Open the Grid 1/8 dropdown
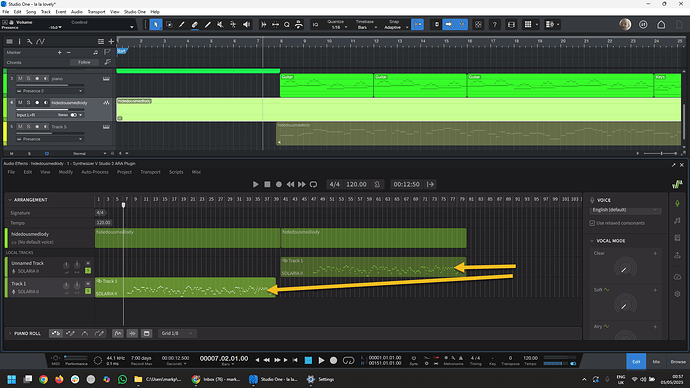This screenshot has height=388, width=690. [176, 333]
